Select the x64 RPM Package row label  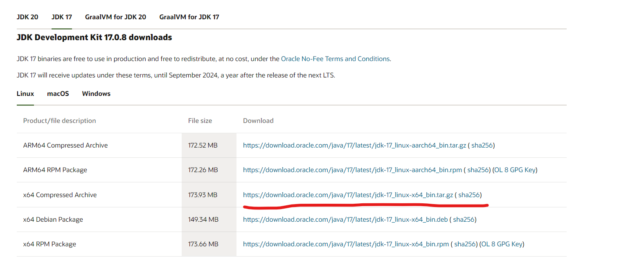pyautogui.click(x=50, y=244)
